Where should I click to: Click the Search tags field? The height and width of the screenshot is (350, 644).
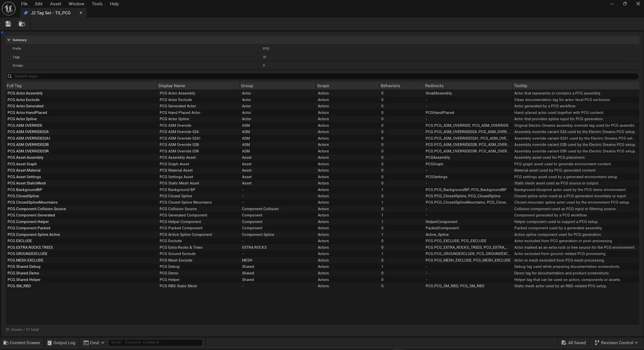click(322, 76)
